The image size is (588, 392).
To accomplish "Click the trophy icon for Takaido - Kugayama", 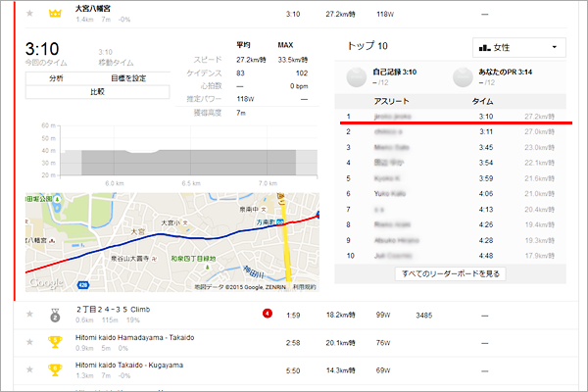I will (x=55, y=369).
